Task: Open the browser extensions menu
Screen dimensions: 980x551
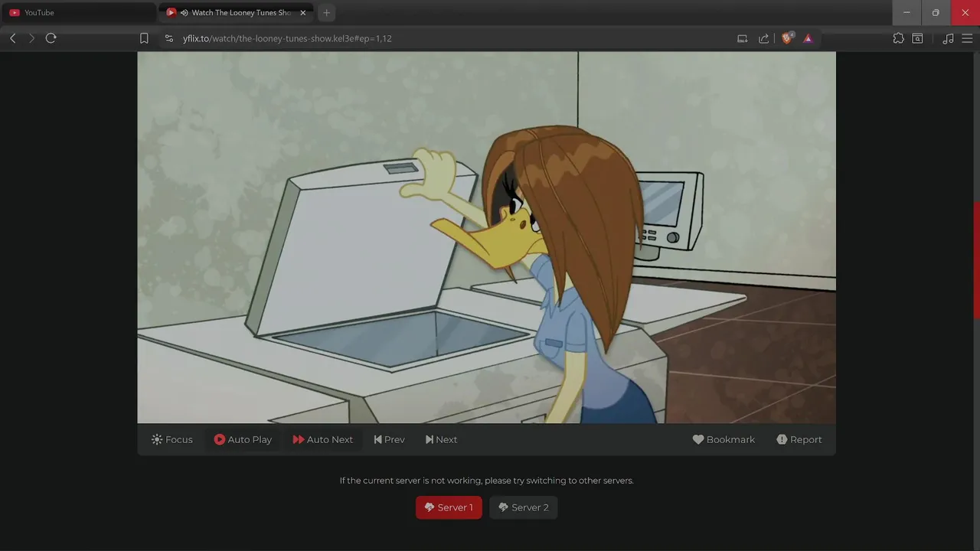Action: point(898,38)
